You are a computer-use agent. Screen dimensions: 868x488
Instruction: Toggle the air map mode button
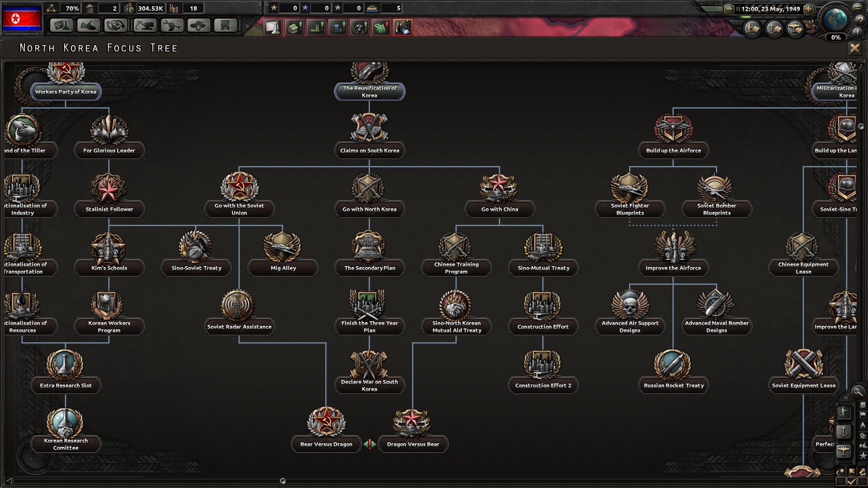point(844,450)
